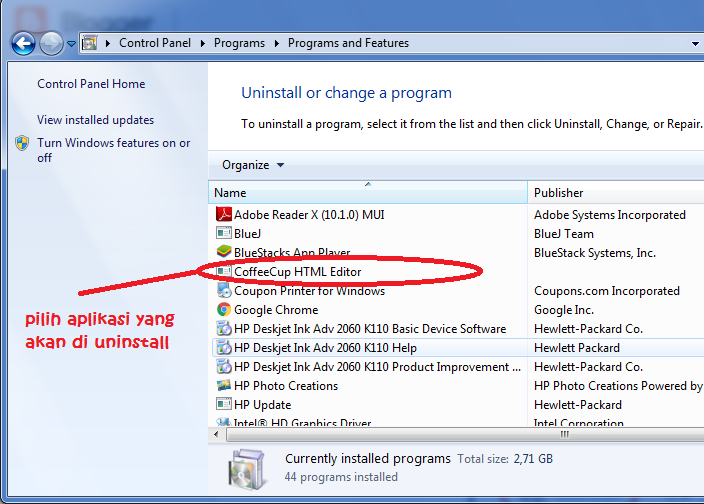Go to Control Panel breadcrumb
Viewport: 704px width, 504px height.
coord(155,43)
